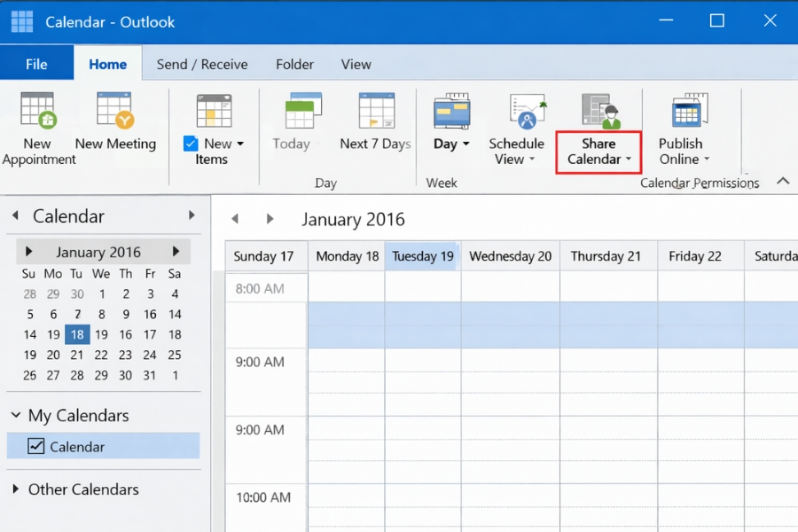Select the 18 in the mini calendar
798x532 pixels.
(x=76, y=334)
